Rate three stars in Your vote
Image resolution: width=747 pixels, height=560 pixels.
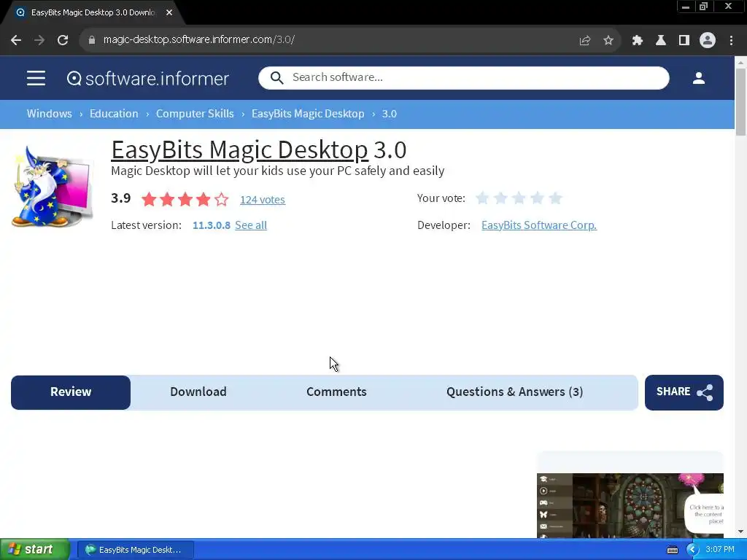tap(519, 198)
